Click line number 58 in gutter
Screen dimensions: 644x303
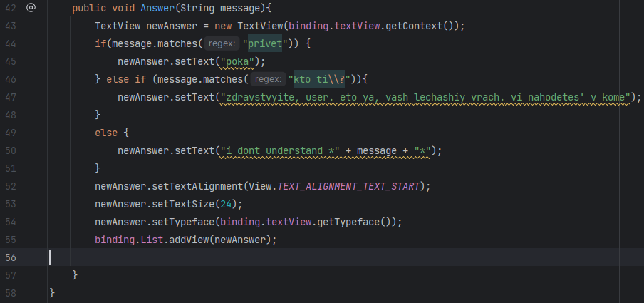click(10, 293)
